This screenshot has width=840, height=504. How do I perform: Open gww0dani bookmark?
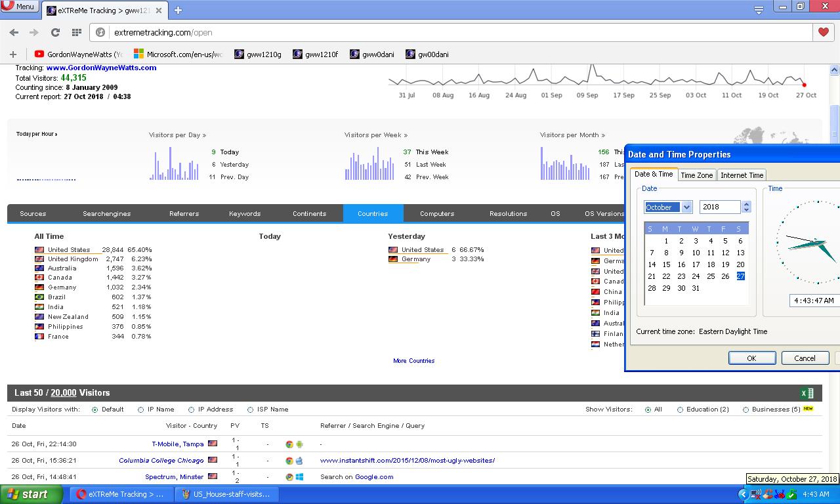[372, 54]
